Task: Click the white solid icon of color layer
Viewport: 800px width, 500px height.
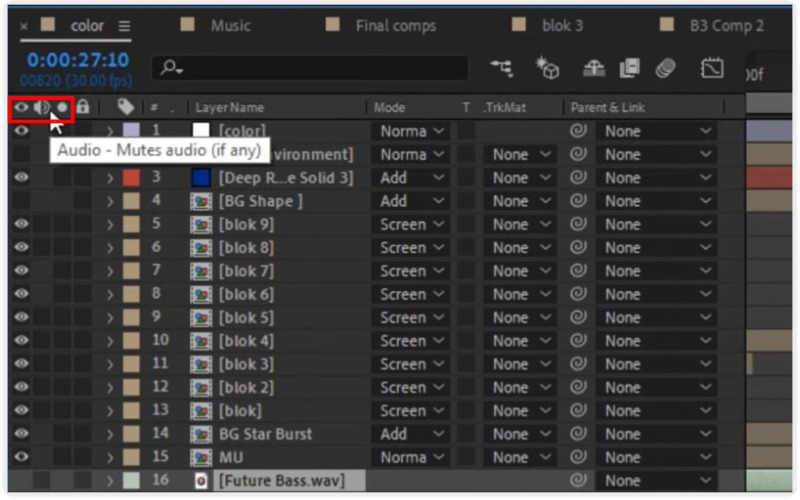Action: coord(201,131)
